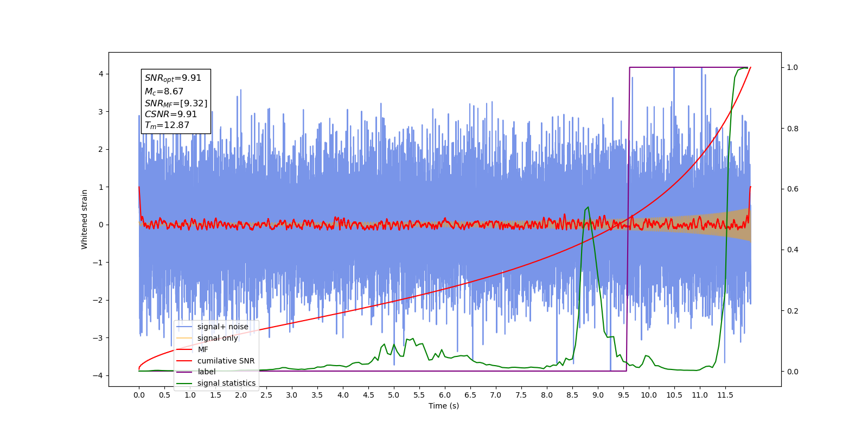Click the left y-axis tick label 4
Screen dimensions: 868x434
101,74
